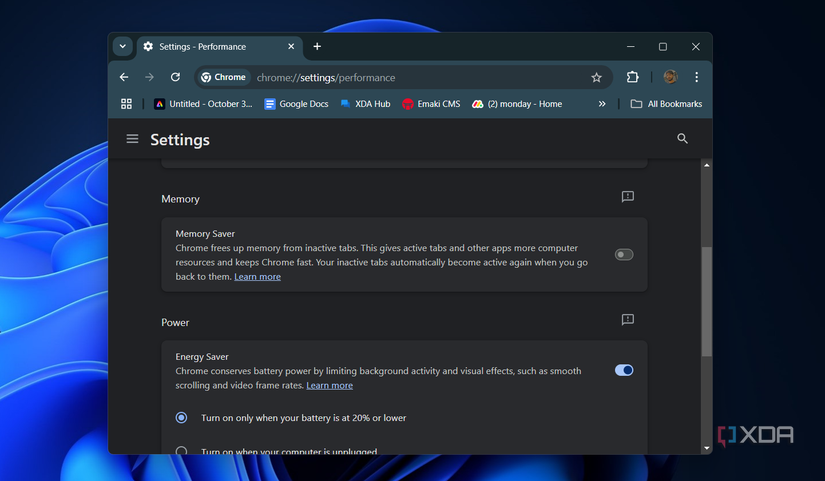Open the All Bookmarks folder

(x=666, y=104)
